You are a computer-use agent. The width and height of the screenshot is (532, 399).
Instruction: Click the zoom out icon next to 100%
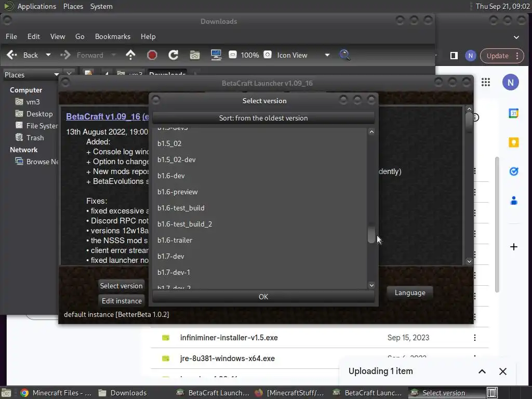click(x=232, y=55)
